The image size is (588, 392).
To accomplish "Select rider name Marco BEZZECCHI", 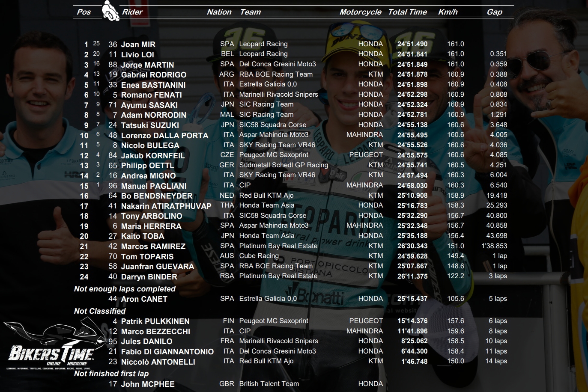I will point(155,332).
